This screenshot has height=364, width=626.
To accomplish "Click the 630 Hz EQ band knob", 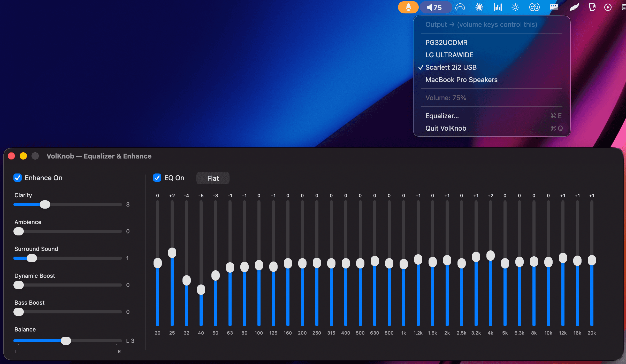I will click(375, 261).
